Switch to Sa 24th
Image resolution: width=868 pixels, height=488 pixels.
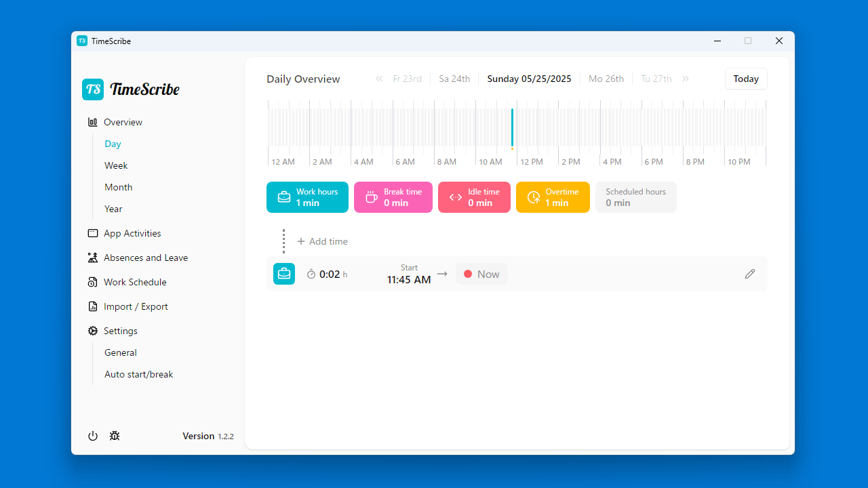pos(454,79)
